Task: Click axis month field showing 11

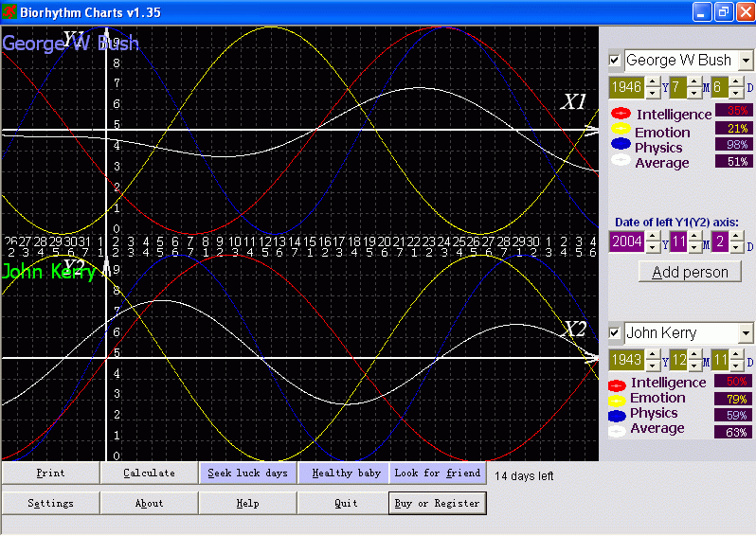Action: pyautogui.click(x=679, y=241)
